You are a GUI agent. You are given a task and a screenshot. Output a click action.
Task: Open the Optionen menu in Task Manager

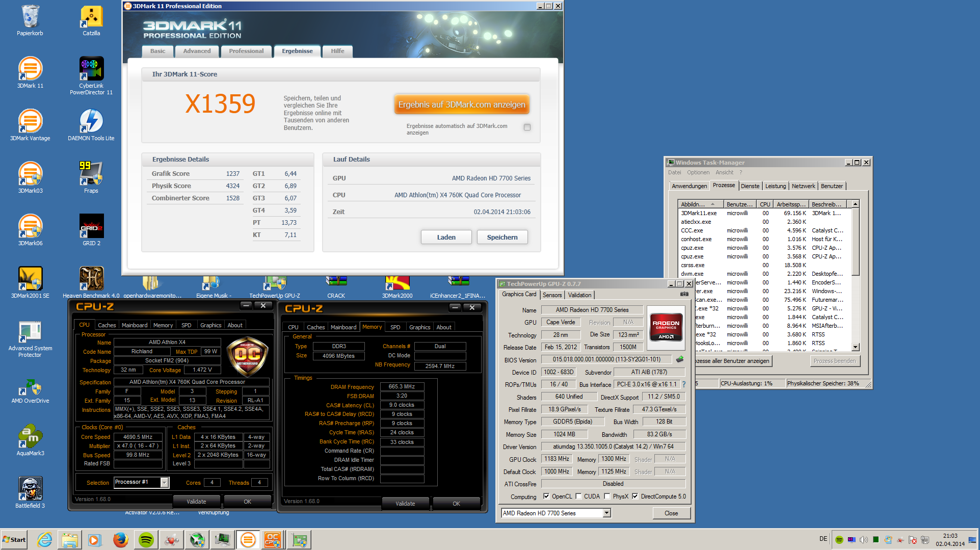click(698, 172)
